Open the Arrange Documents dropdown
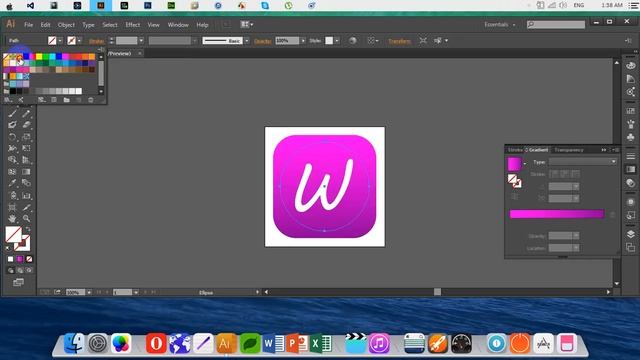Viewport: 640px width, 360px height. pos(247,24)
